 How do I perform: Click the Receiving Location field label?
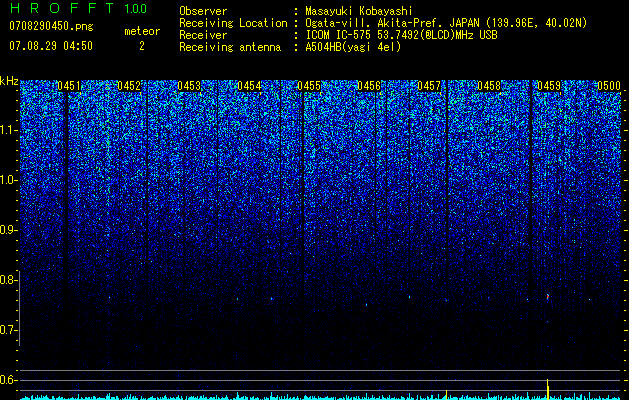click(x=233, y=23)
